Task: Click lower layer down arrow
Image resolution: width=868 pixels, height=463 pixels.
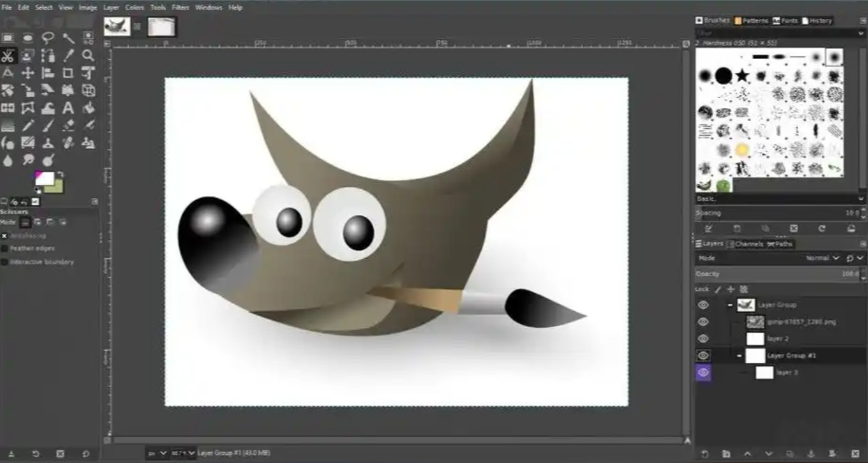Action: coord(769,454)
